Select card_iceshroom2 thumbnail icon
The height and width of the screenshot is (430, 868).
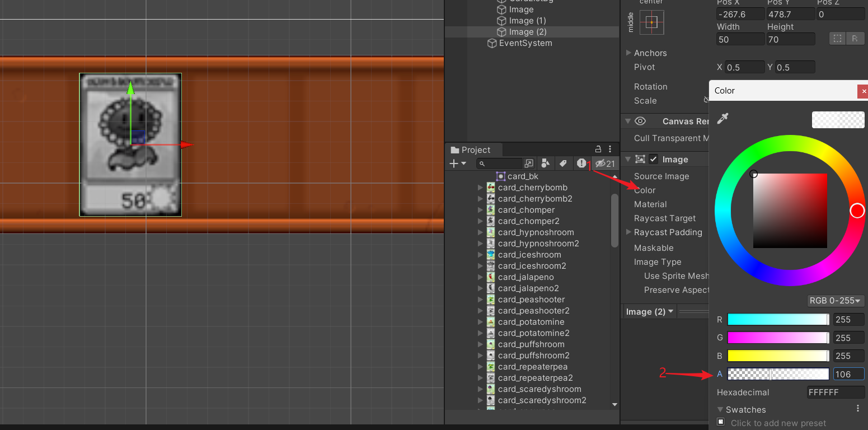[x=491, y=266]
